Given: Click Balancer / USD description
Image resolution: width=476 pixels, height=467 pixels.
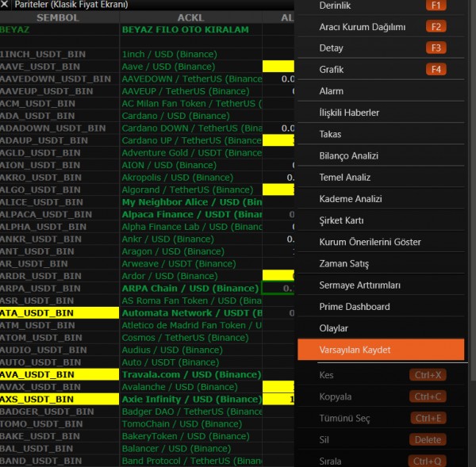Looking at the screenshot, I should point(191,449).
